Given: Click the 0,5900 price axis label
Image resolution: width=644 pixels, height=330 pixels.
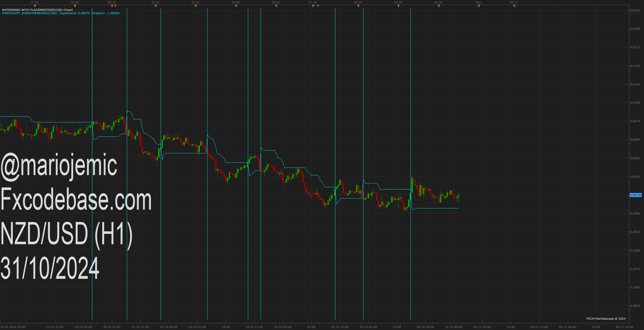Looking at the screenshot, I should click(635, 251).
